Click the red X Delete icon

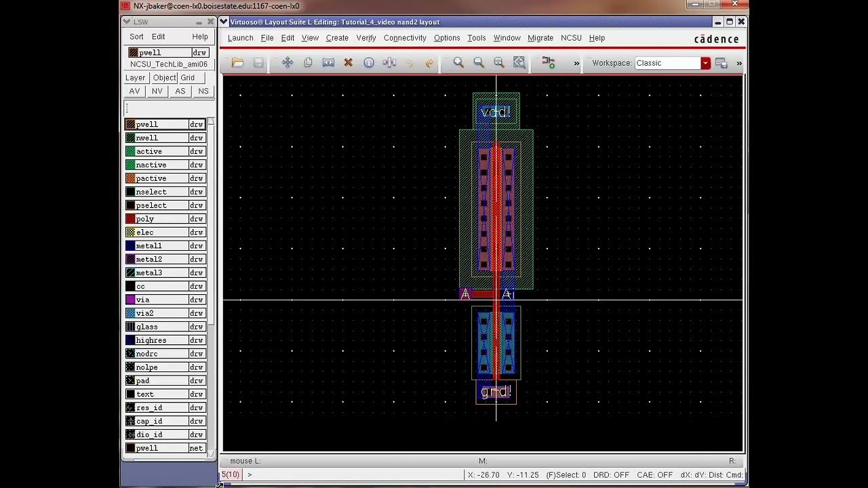[x=348, y=63]
